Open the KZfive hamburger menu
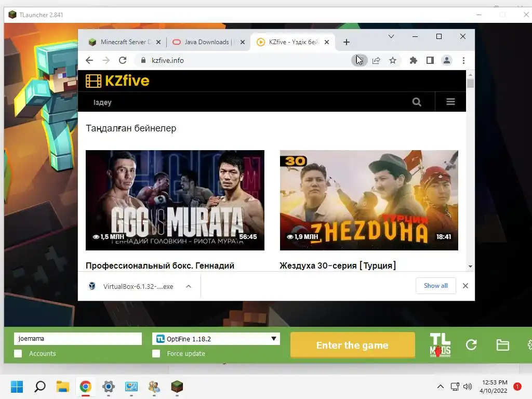 click(450, 102)
